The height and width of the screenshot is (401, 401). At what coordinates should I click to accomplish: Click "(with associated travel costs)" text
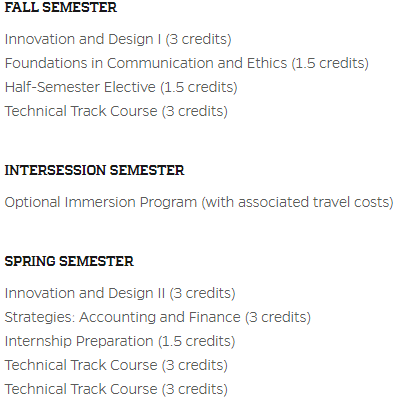click(298, 202)
